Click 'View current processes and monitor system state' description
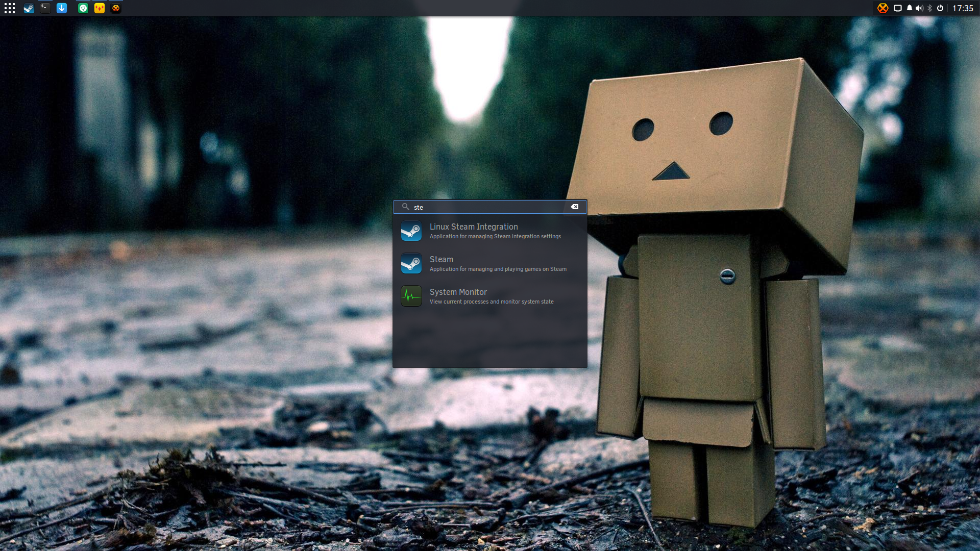The height and width of the screenshot is (551, 980). tap(492, 302)
